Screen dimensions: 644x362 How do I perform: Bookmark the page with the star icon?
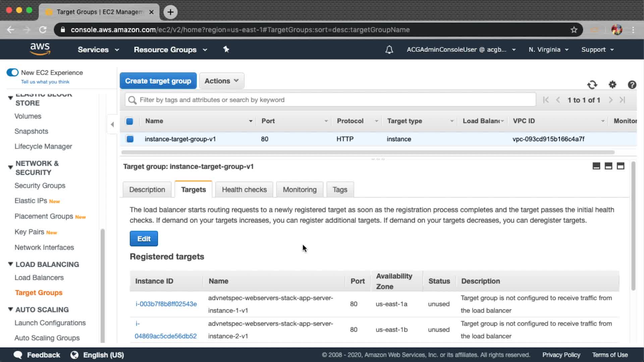point(574,30)
